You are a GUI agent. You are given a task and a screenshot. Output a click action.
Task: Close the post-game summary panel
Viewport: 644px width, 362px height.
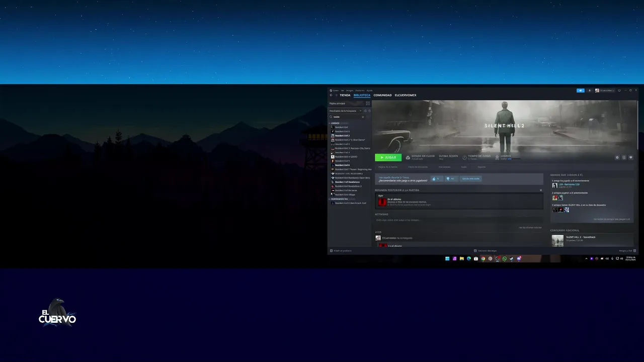coord(541,190)
